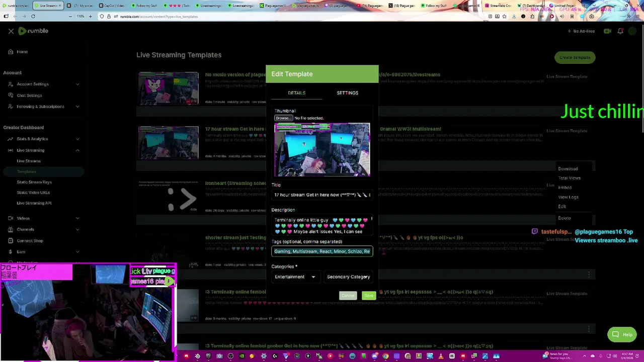Open the Rumble logo homepage
This screenshot has height=362, width=644.
[33, 31]
